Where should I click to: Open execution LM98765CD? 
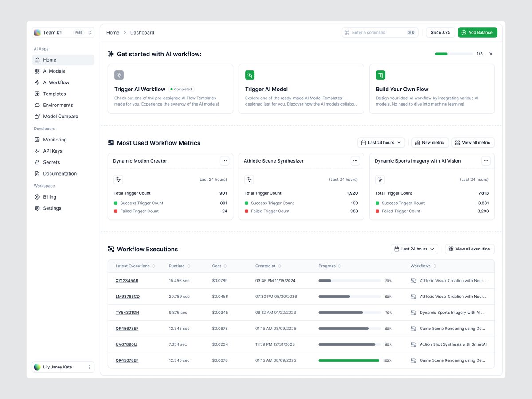coord(128,297)
